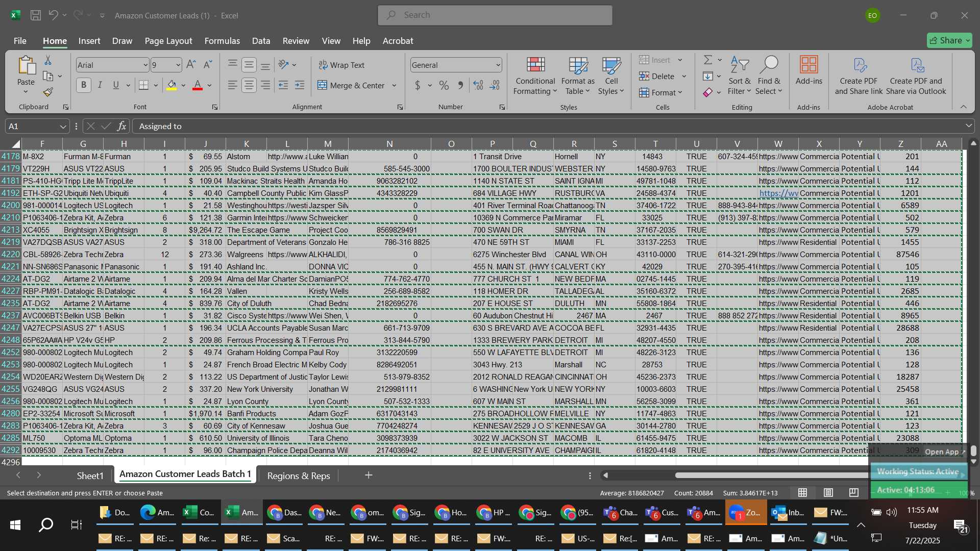Screen dimensions: 980x551
Task: Click the Orientation text angle icon
Action: coord(284,65)
